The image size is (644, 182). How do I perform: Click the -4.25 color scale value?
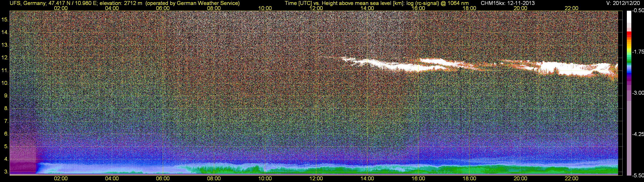click(638, 134)
